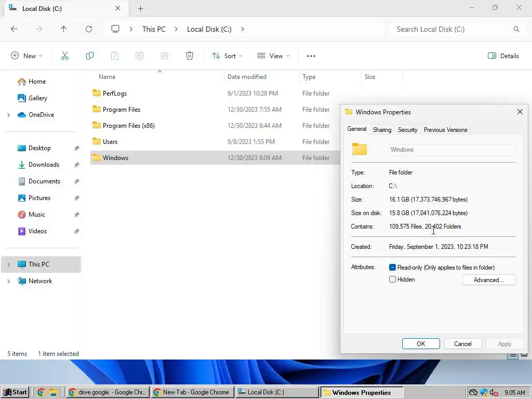Refresh the Local Disk (C:) view
The width and height of the screenshot is (532, 399).
(x=89, y=29)
